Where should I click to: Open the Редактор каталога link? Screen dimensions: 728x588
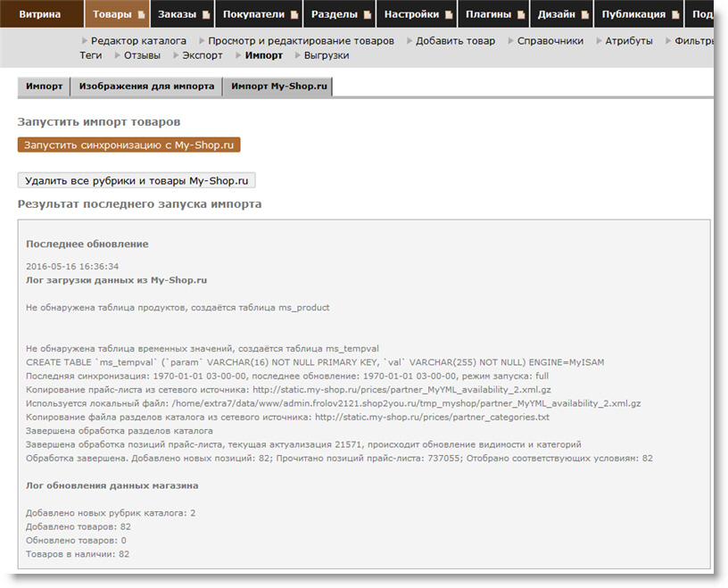(138, 41)
